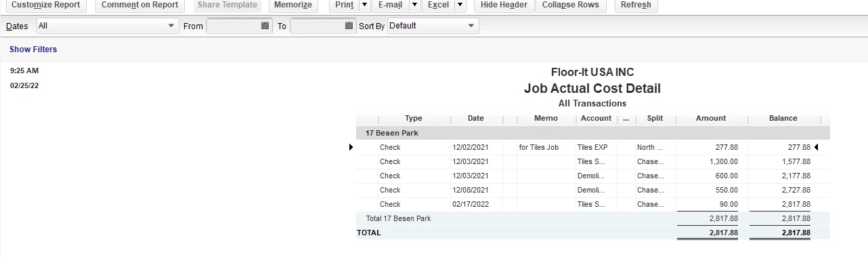Image resolution: width=868 pixels, height=259 pixels.
Task: Open the To date calendar icon
Action: tap(349, 26)
